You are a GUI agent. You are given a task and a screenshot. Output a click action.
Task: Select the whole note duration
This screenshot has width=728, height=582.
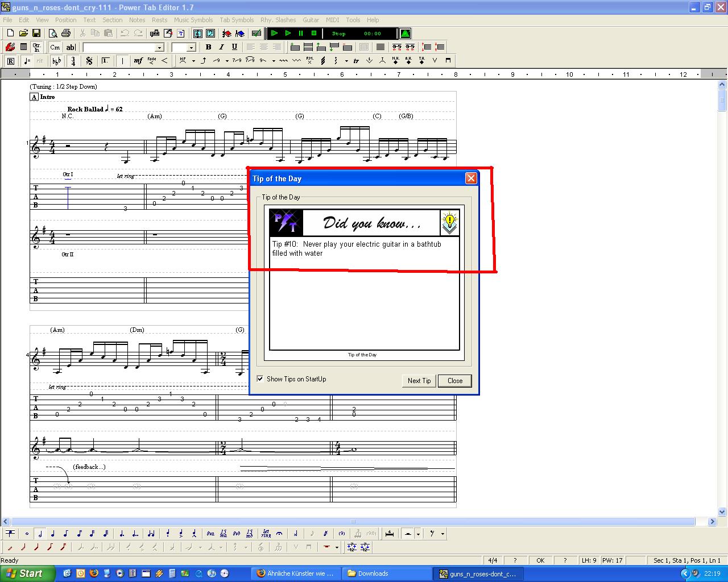27,534
